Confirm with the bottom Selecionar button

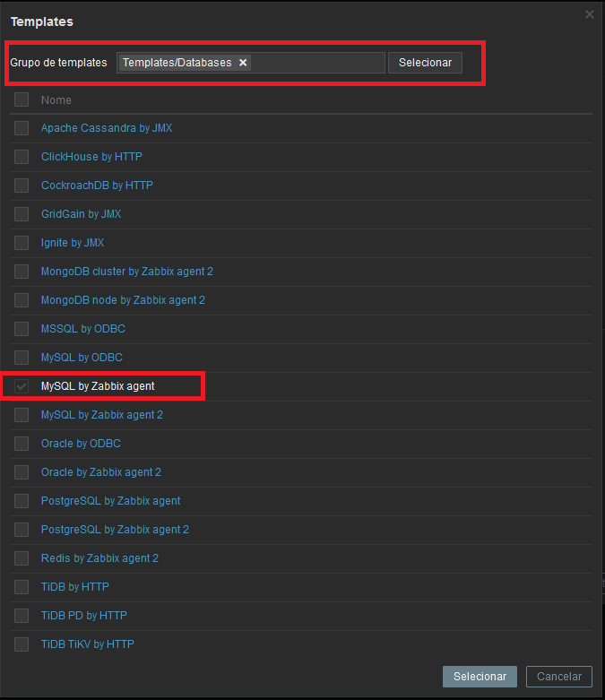click(480, 677)
